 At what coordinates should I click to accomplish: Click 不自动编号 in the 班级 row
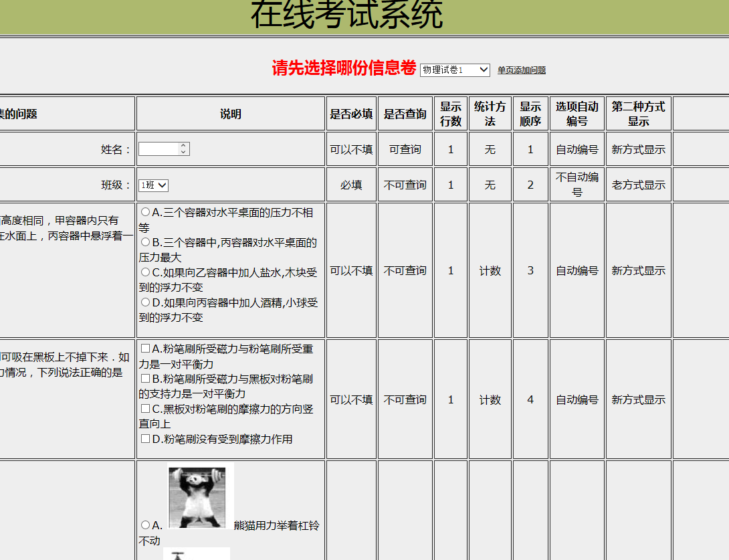pos(577,185)
